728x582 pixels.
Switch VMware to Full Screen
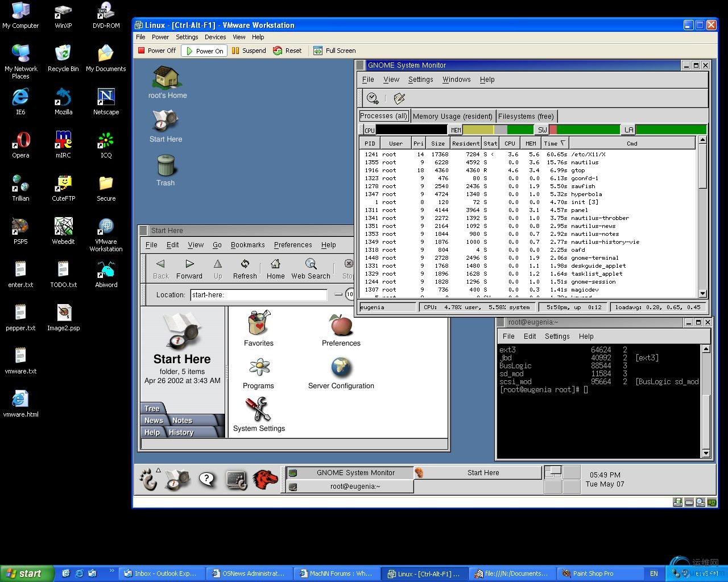(x=334, y=51)
